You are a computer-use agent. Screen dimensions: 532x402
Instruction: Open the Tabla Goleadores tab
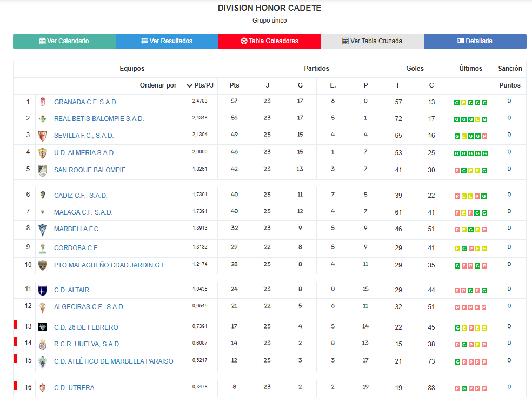pos(270,41)
